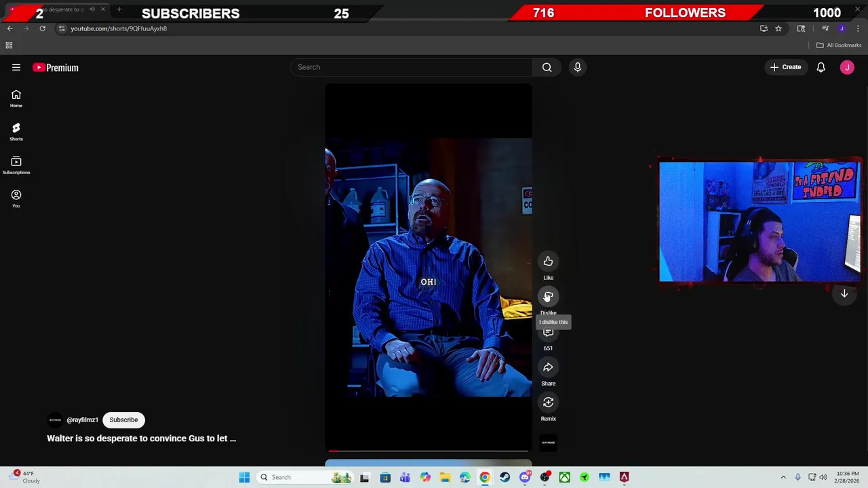Open the Create menu
868x488 pixels.
pos(785,67)
